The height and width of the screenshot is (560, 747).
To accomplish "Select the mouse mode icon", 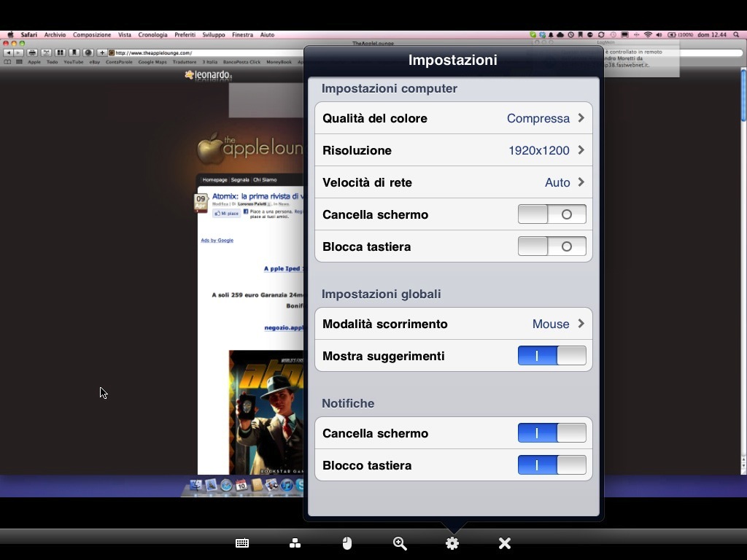I will point(347,542).
